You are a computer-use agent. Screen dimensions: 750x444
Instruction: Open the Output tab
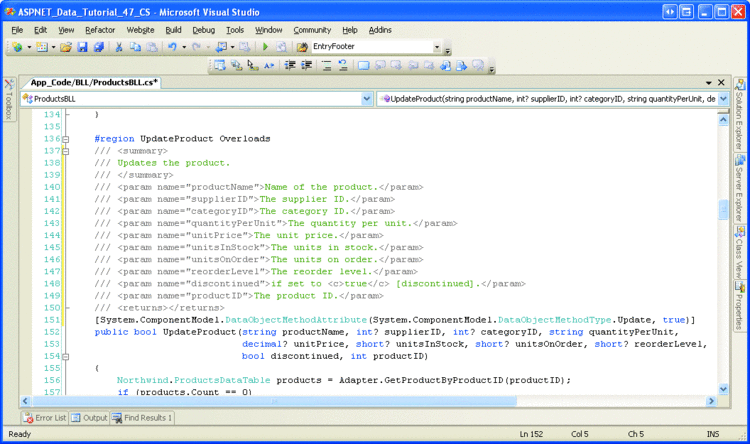click(89, 418)
